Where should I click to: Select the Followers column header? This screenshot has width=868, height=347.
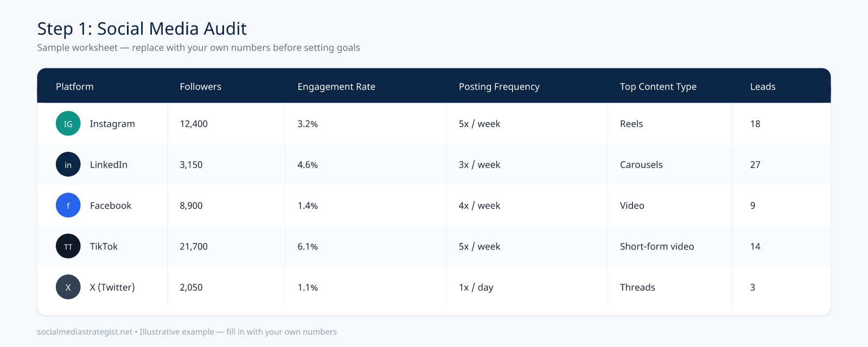[x=200, y=87]
